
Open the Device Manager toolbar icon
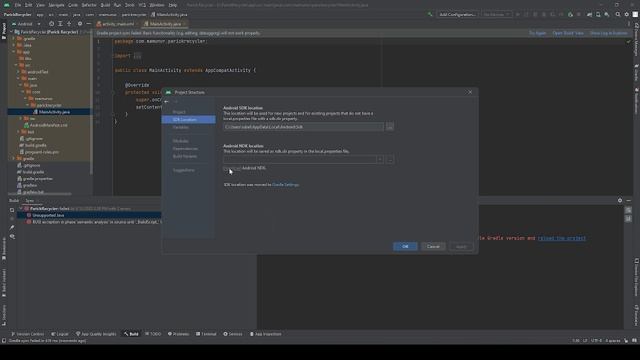click(598, 15)
